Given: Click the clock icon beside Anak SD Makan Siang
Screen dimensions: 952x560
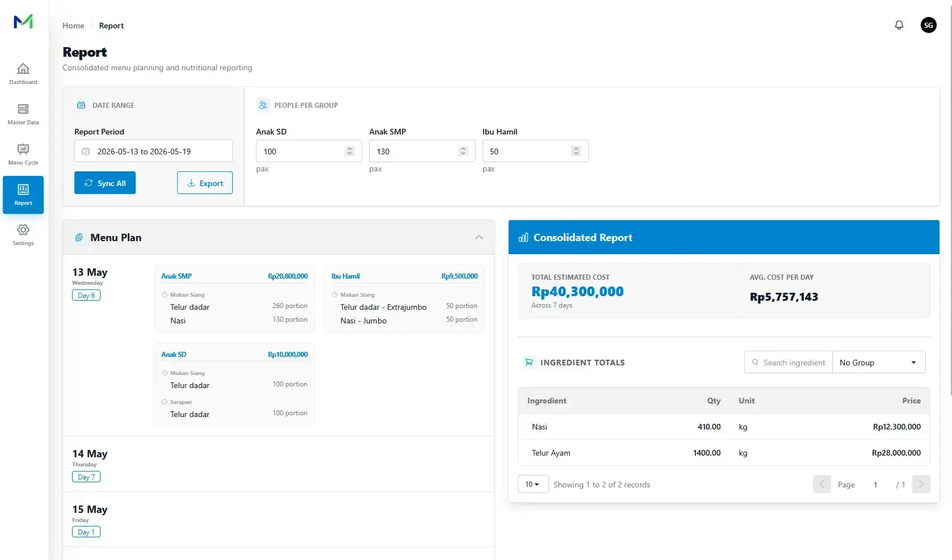Looking at the screenshot, I should click(165, 373).
